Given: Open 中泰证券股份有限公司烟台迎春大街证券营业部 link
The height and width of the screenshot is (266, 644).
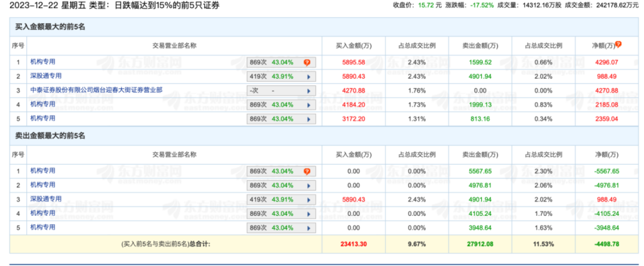Looking at the screenshot, I should point(96,90).
